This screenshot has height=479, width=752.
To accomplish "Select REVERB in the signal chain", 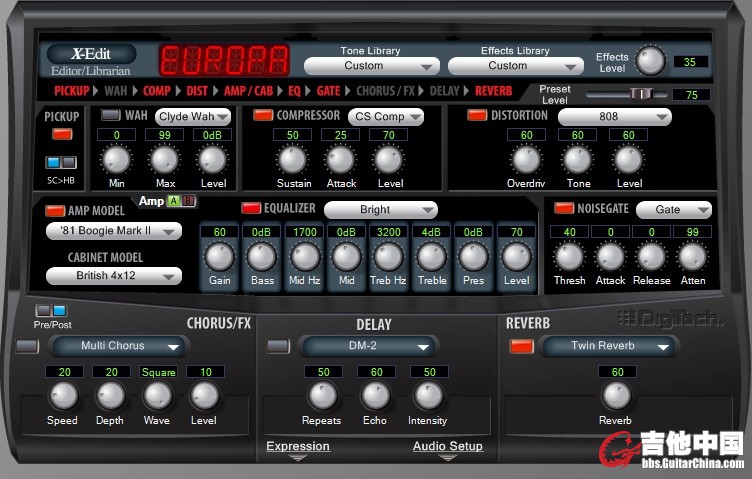I will (x=493, y=91).
